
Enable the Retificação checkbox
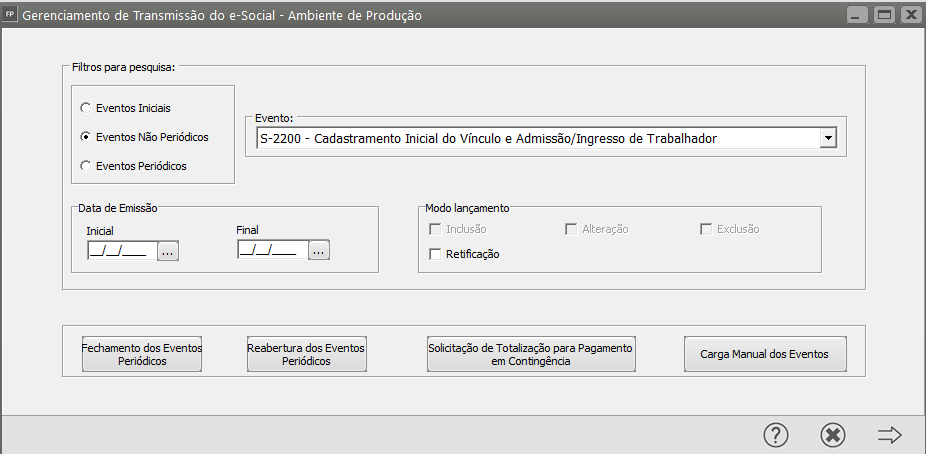point(435,254)
